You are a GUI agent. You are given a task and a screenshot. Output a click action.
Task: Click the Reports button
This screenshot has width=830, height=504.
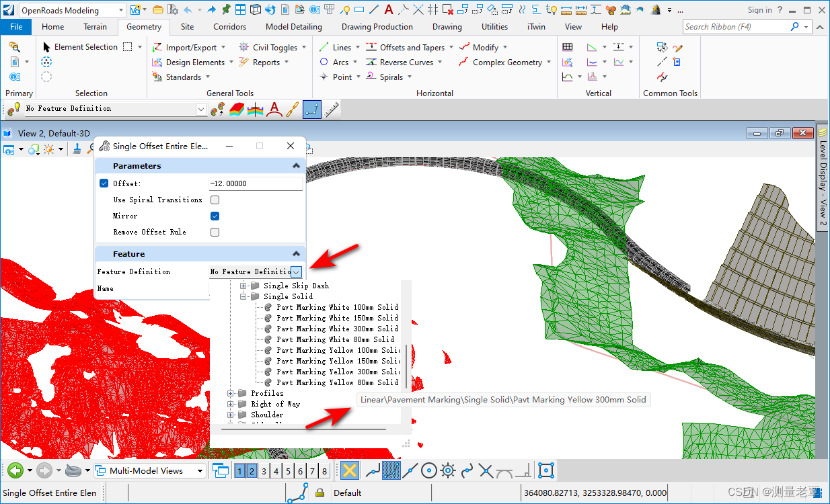coord(264,62)
